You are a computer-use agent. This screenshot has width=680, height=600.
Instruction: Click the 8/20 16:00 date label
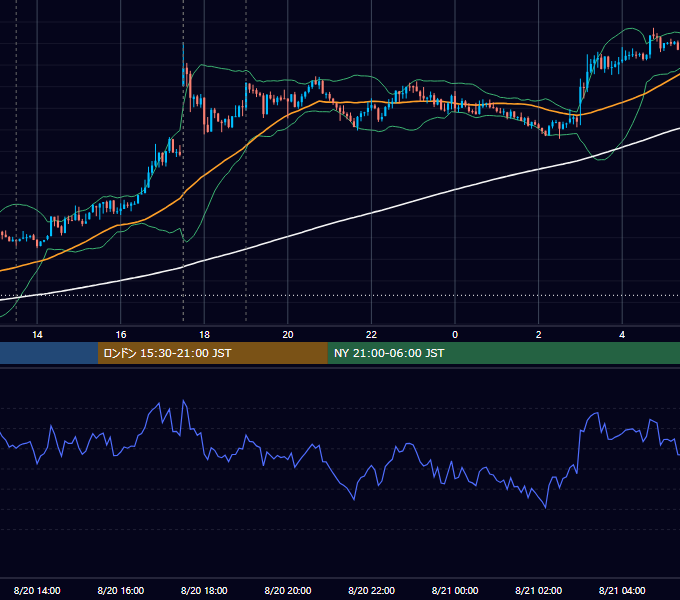click(x=121, y=590)
